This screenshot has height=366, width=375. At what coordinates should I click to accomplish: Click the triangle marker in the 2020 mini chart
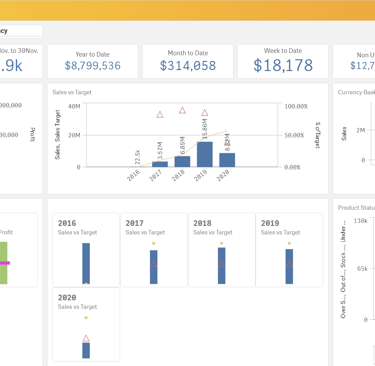tap(86, 339)
